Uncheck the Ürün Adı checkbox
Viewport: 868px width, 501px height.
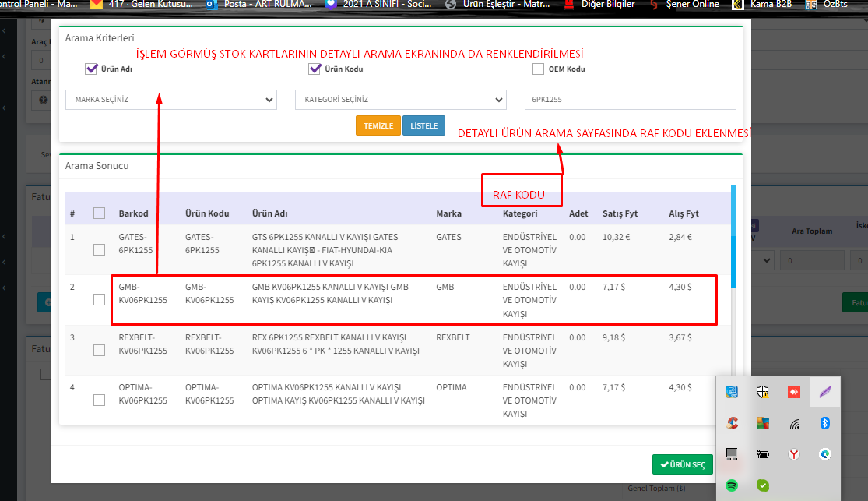coord(91,69)
